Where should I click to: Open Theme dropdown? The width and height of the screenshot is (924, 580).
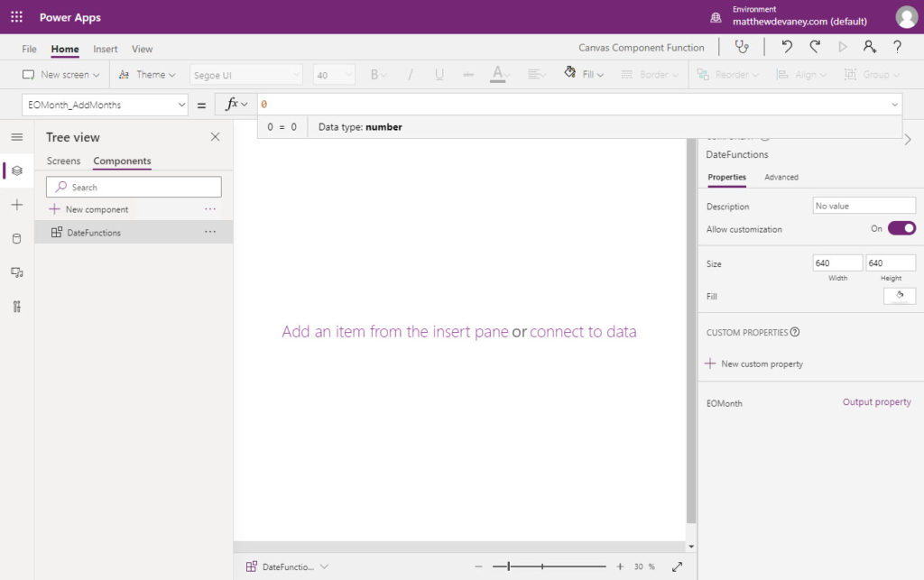click(147, 75)
